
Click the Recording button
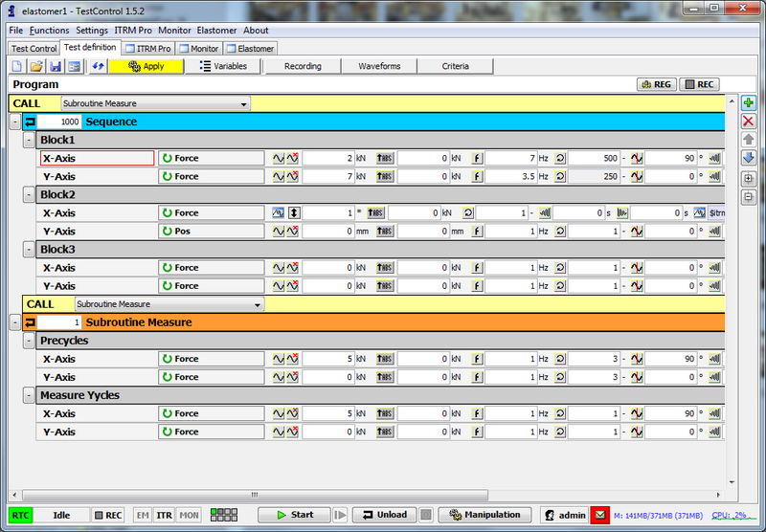[303, 66]
